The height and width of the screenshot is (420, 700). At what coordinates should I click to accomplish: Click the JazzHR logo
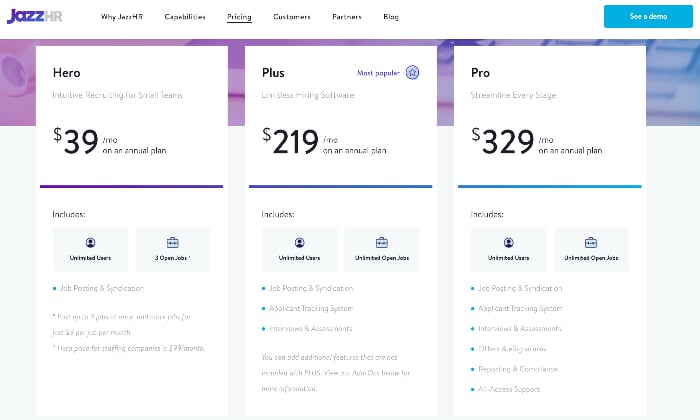click(35, 16)
